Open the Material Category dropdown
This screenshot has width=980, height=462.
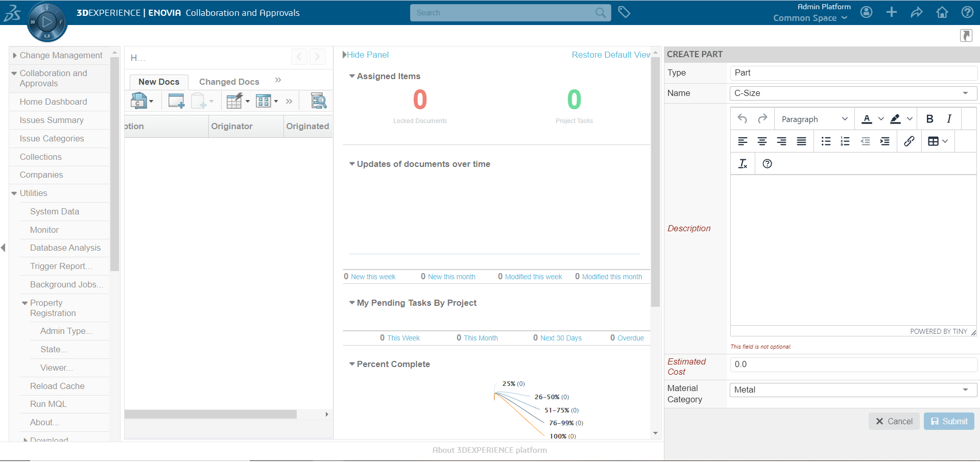(853, 390)
